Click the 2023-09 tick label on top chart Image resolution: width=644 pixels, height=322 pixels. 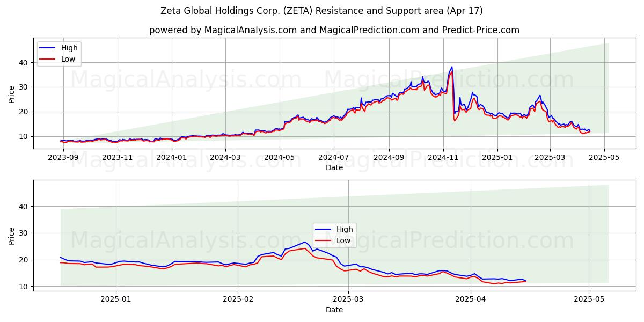(x=63, y=158)
